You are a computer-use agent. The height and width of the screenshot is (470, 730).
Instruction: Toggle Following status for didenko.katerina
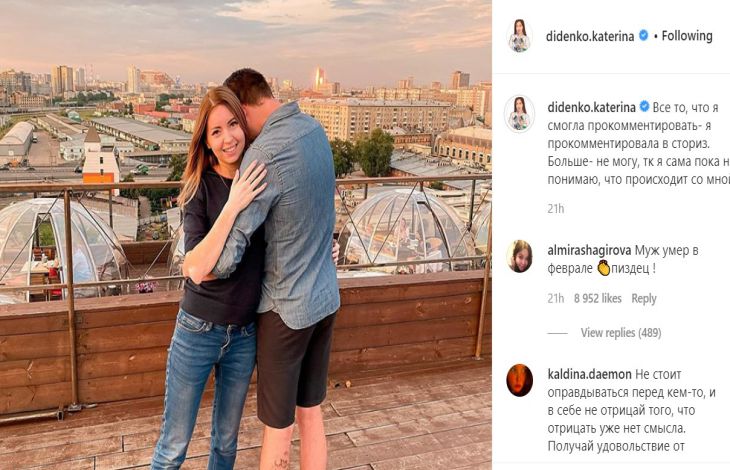point(687,36)
